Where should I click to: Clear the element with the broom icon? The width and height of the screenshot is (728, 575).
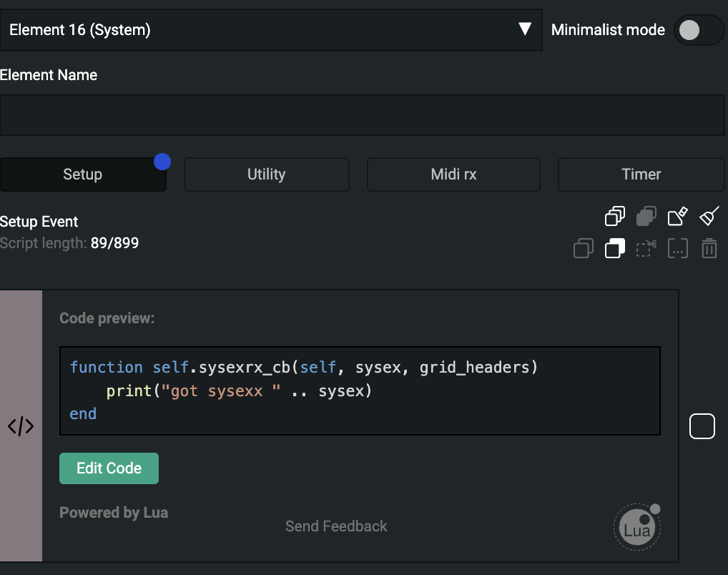[x=709, y=215]
